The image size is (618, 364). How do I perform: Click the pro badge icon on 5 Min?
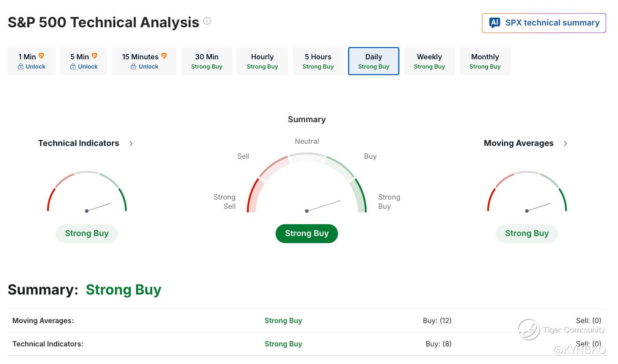94,56
